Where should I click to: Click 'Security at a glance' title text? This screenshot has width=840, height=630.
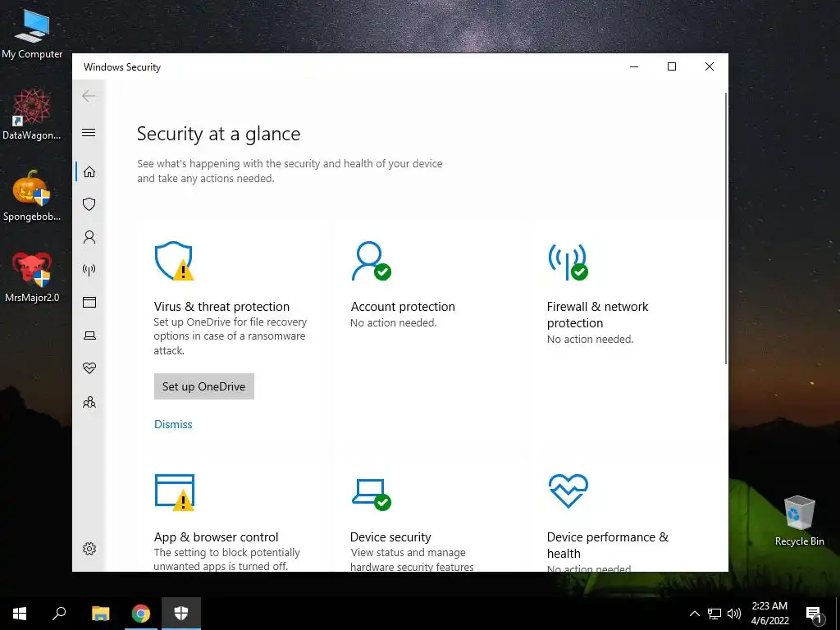pos(218,134)
